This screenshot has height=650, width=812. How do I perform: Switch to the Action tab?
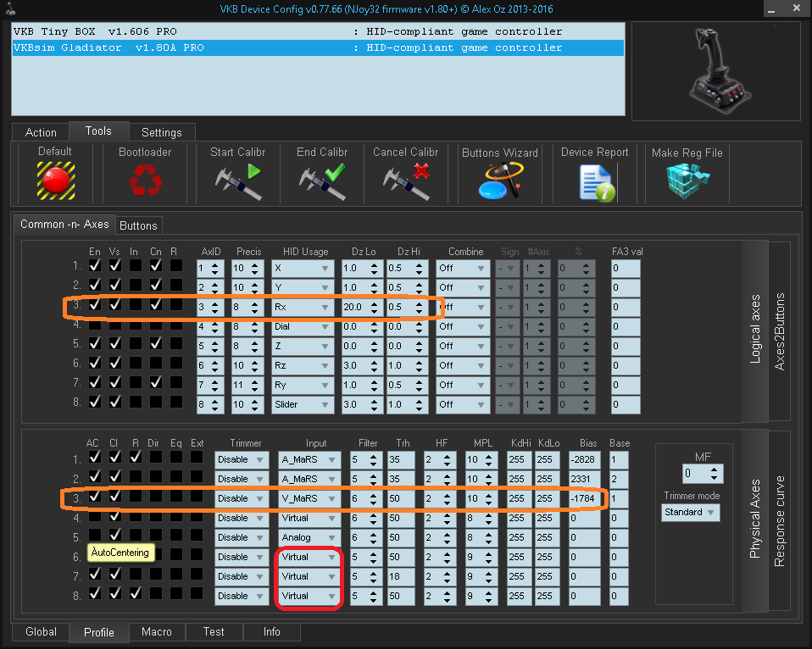point(41,132)
